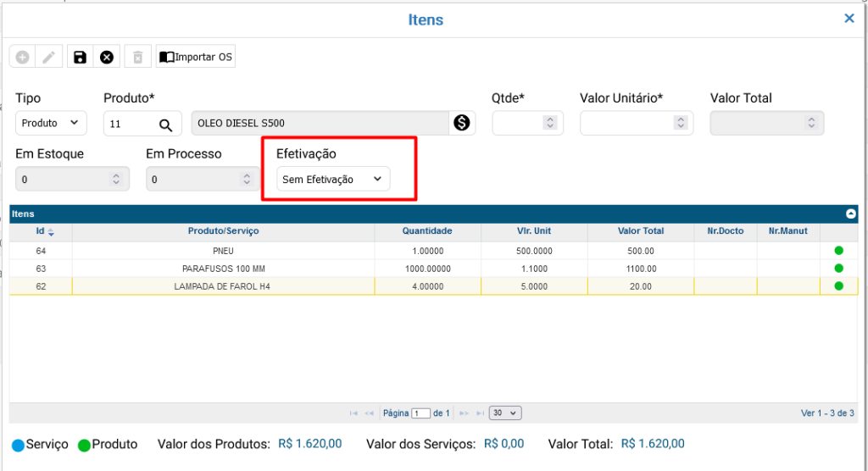This screenshot has height=471, width=868.
Task: Select the PNEU row in grid
Action: [x=224, y=251]
